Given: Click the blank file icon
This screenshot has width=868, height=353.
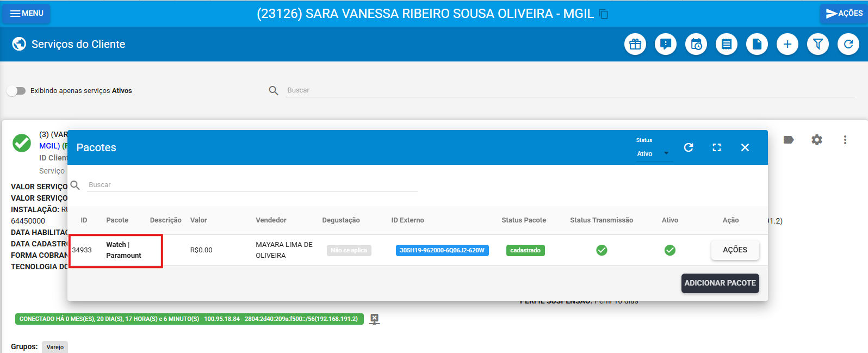Looking at the screenshot, I should click(757, 44).
